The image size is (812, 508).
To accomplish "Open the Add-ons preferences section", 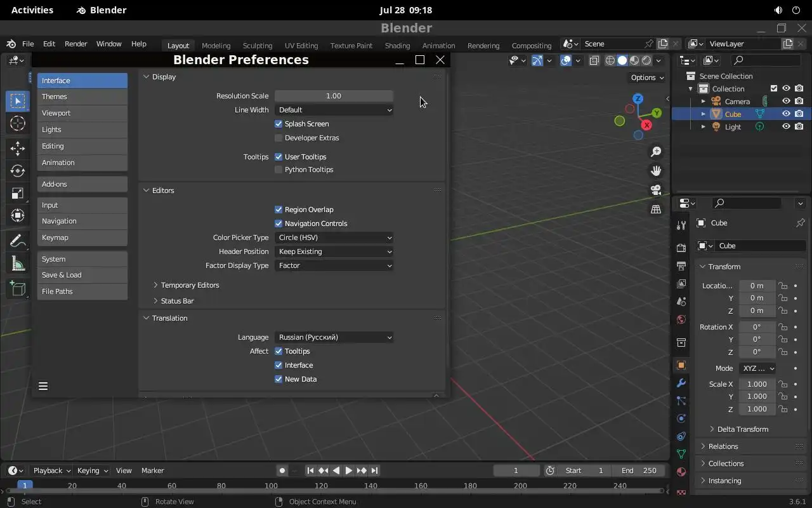I will pyautogui.click(x=82, y=184).
